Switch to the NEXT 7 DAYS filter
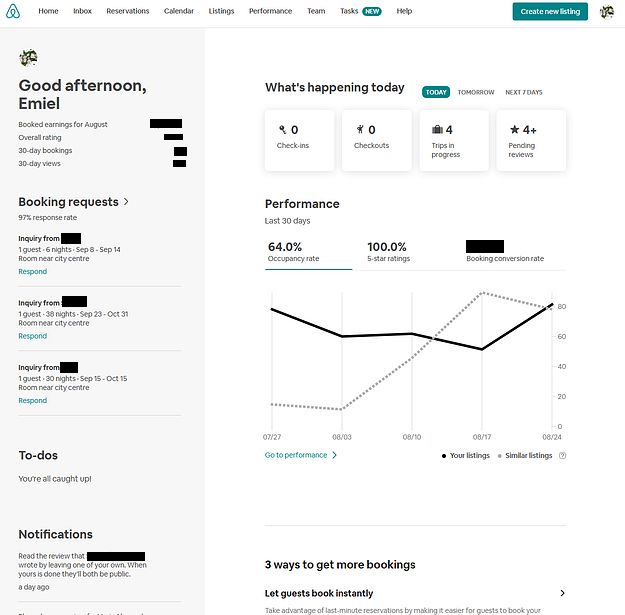Screen dimensions: 625x615 pyautogui.click(x=524, y=92)
